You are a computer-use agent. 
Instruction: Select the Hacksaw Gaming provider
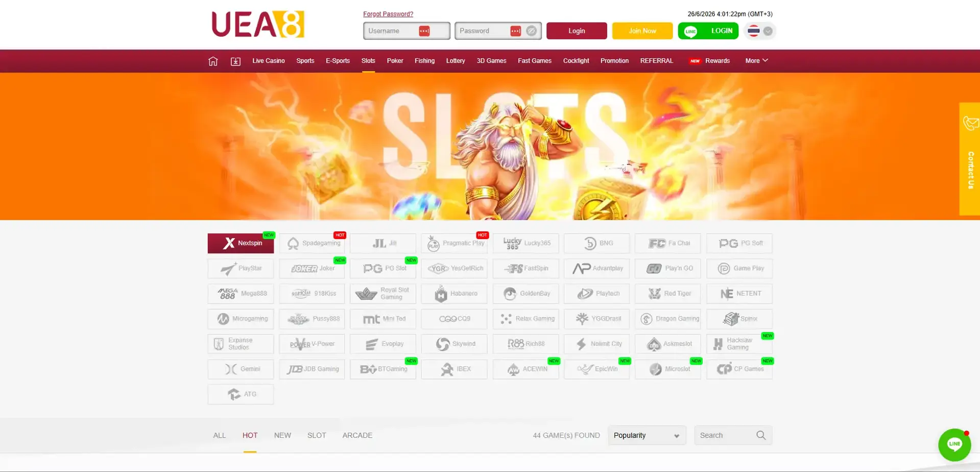[739, 344]
